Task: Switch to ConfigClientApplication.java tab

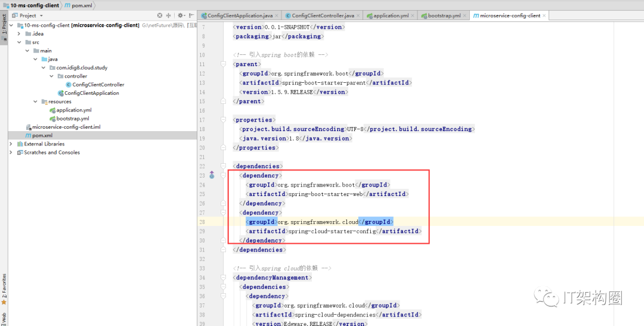Action: [239, 15]
